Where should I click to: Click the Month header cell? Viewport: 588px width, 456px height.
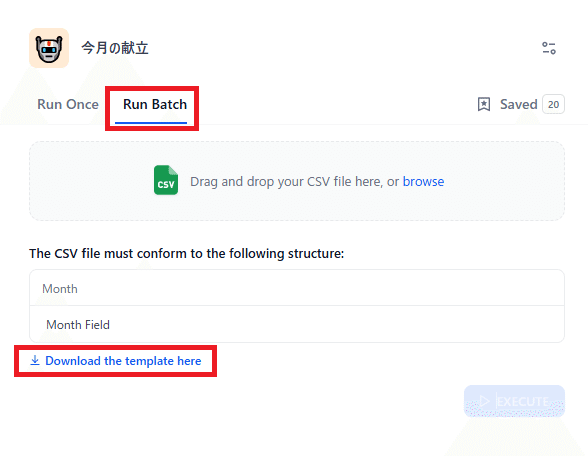tap(297, 288)
